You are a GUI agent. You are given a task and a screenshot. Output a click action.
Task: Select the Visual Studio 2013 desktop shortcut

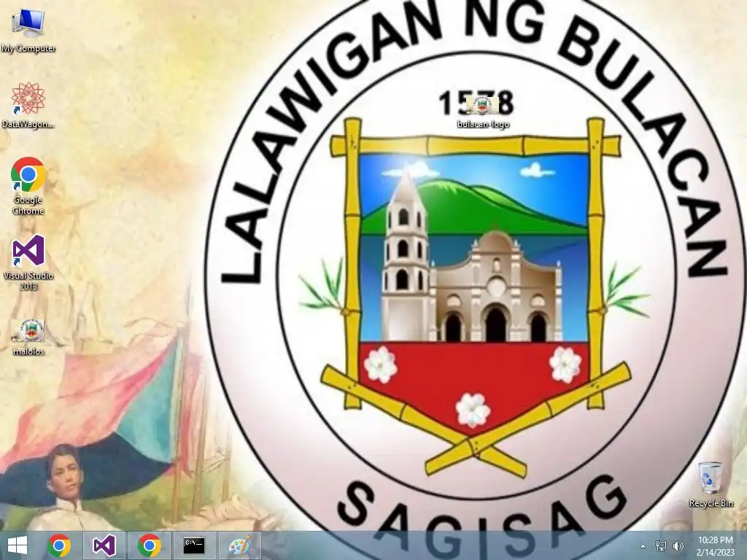click(28, 262)
